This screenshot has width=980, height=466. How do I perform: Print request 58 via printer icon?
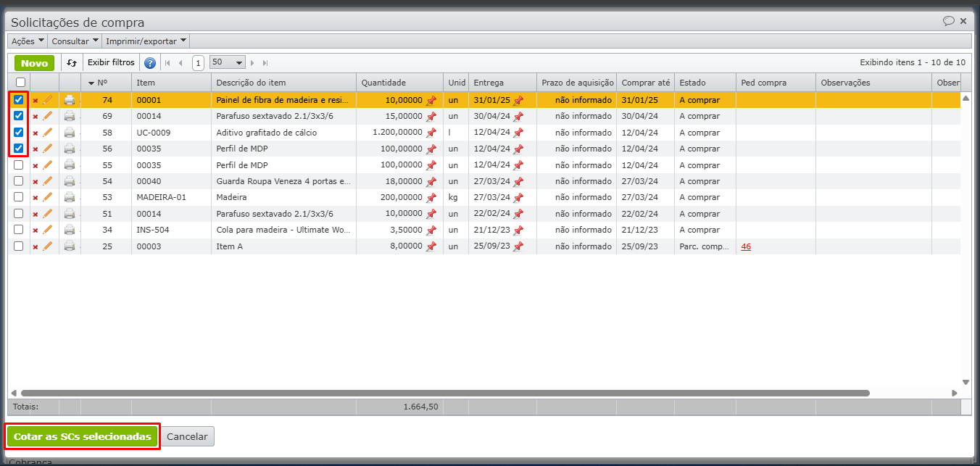point(70,133)
